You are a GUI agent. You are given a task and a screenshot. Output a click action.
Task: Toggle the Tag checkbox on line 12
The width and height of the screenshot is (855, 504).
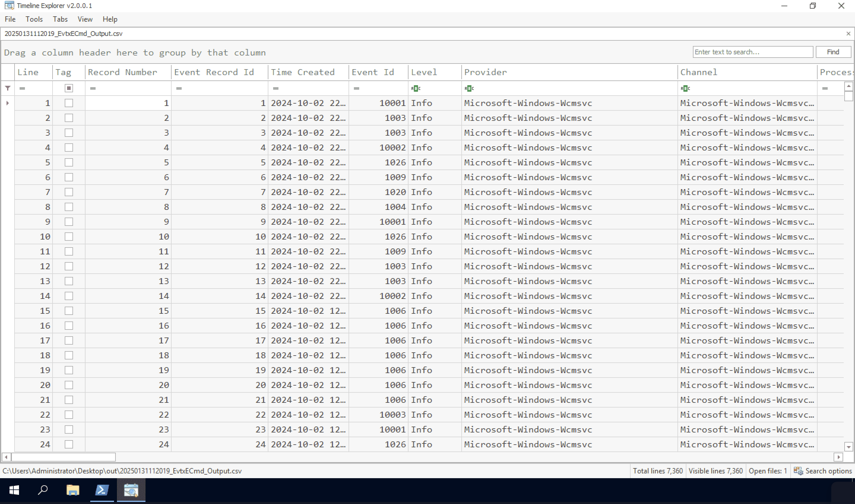click(x=69, y=266)
